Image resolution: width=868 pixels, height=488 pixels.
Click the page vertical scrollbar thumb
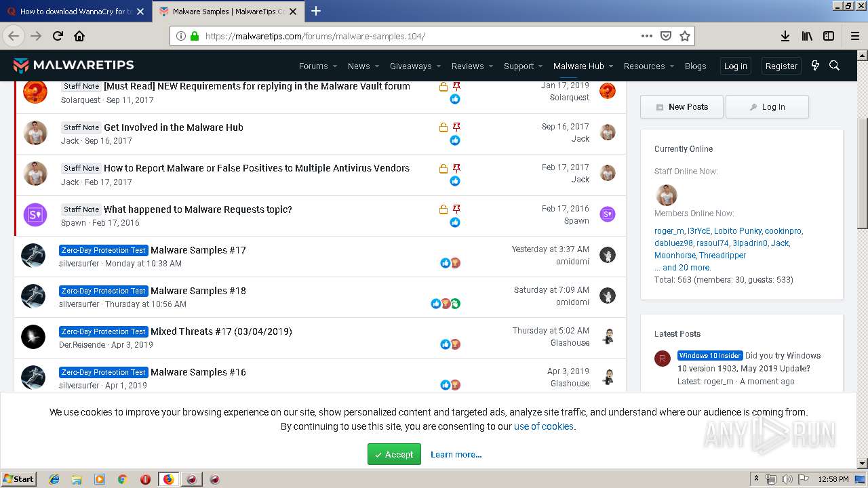pos(863,174)
